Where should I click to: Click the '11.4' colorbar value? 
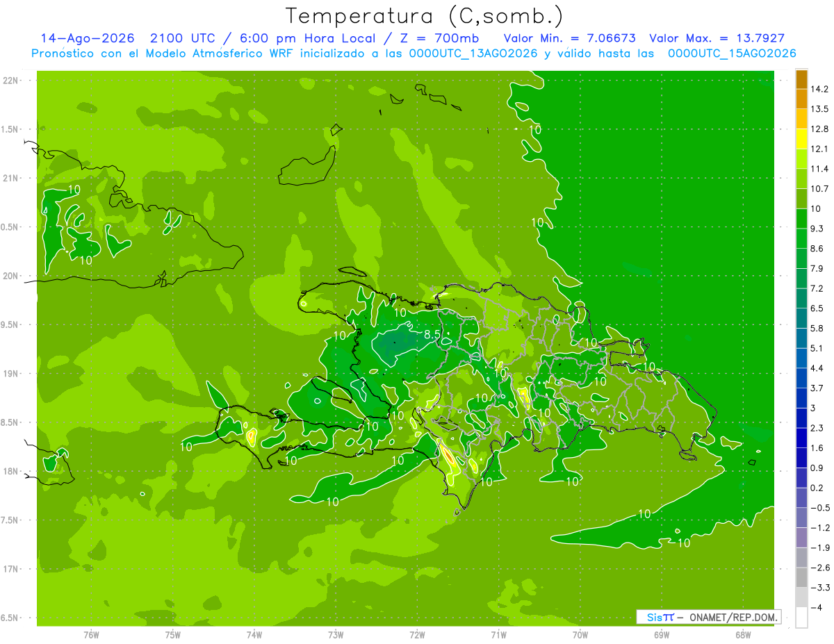tap(819, 169)
